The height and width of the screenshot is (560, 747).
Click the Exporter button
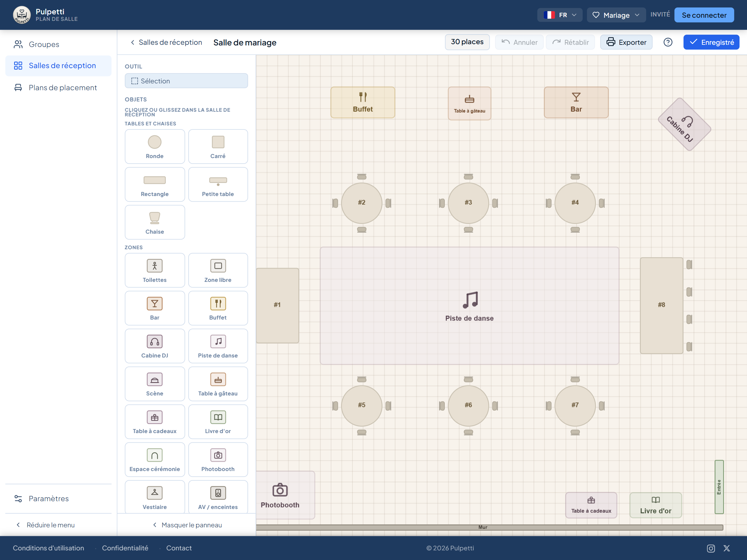pos(626,42)
